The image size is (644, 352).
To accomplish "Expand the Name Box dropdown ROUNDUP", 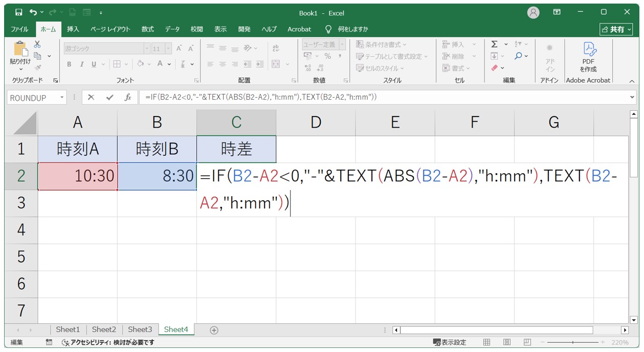I will pyautogui.click(x=62, y=97).
